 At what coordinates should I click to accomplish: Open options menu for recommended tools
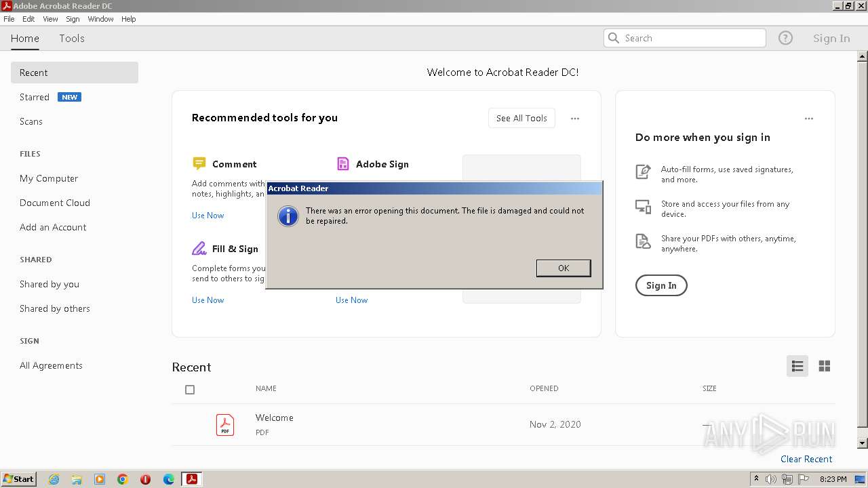click(x=575, y=119)
